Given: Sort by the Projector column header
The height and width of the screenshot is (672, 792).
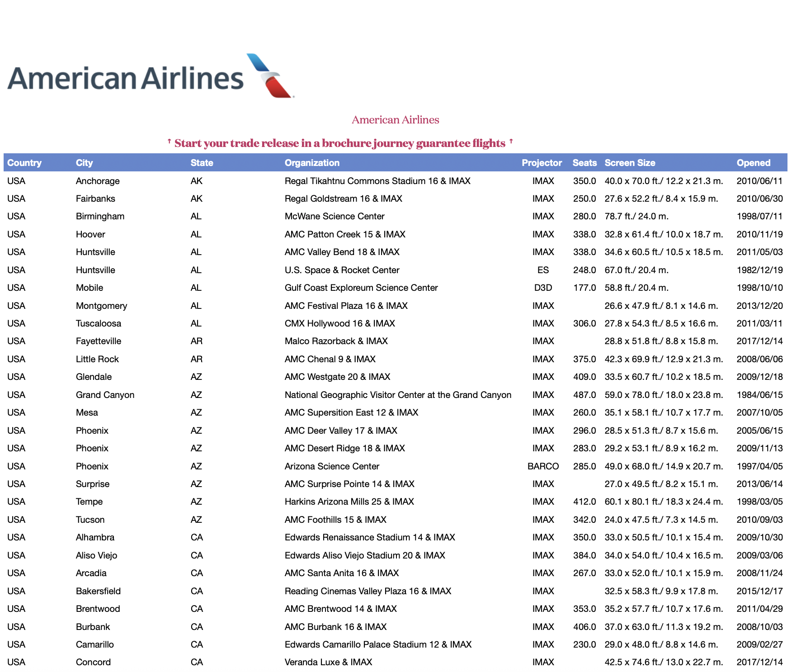Looking at the screenshot, I should pyautogui.click(x=542, y=163).
